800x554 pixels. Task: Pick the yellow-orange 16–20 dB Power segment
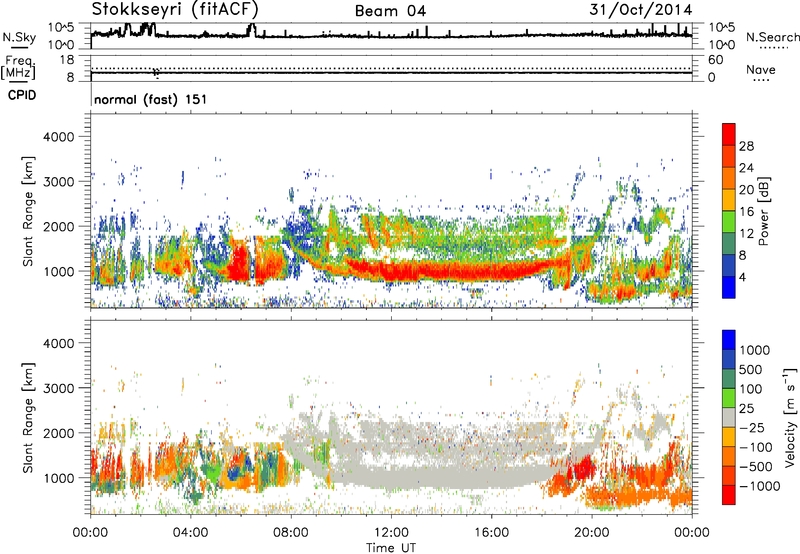click(x=729, y=200)
